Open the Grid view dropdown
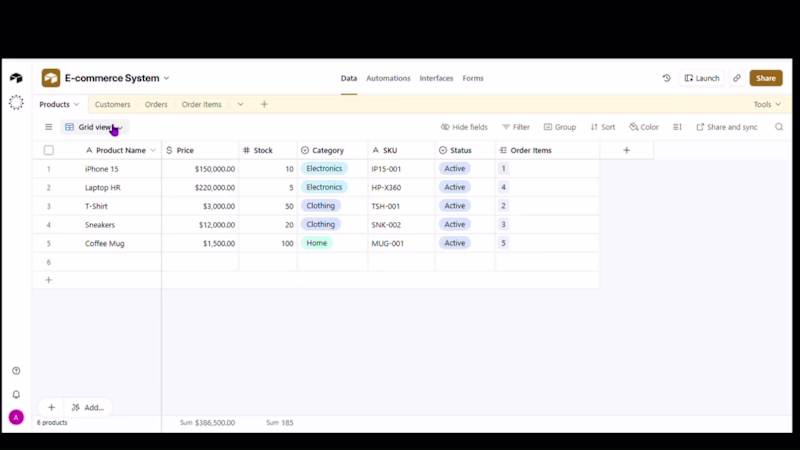Image resolution: width=800 pixels, height=450 pixels. pos(95,127)
